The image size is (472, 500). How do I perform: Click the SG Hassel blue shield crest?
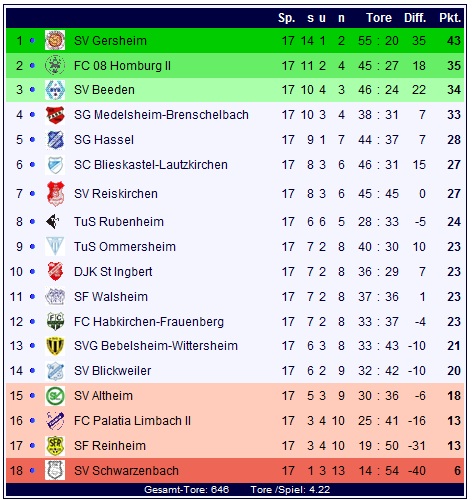55,140
